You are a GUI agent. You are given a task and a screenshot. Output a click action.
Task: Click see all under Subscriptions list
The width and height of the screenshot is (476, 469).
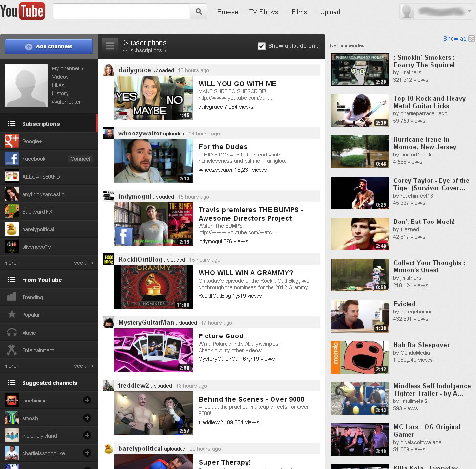84,263
